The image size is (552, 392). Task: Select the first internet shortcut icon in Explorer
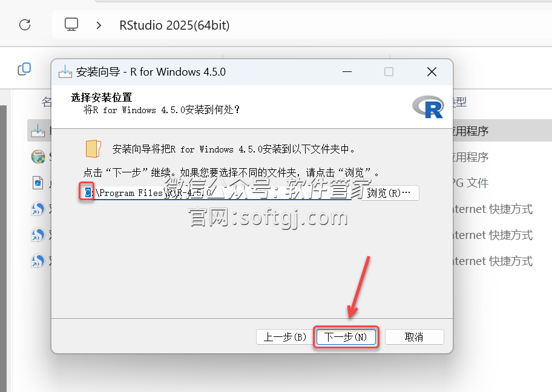(x=38, y=209)
